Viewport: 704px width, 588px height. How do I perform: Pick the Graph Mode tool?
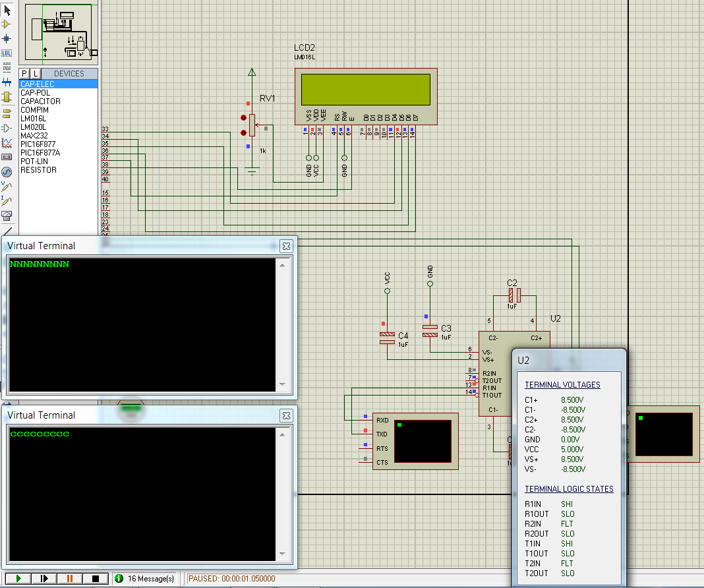(7, 142)
